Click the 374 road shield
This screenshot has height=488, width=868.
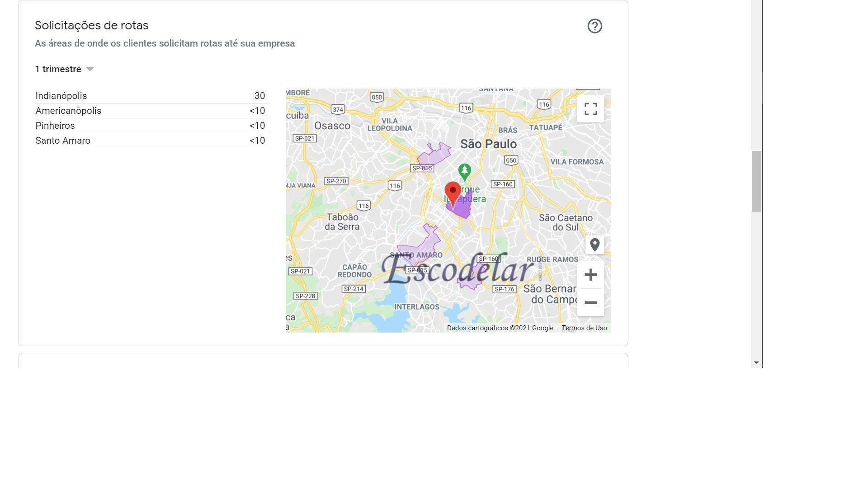pyautogui.click(x=338, y=109)
